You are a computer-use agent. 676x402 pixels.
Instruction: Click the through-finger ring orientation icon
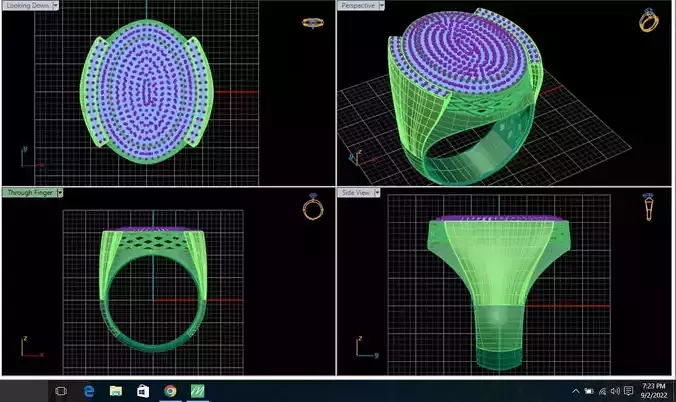[x=313, y=207]
